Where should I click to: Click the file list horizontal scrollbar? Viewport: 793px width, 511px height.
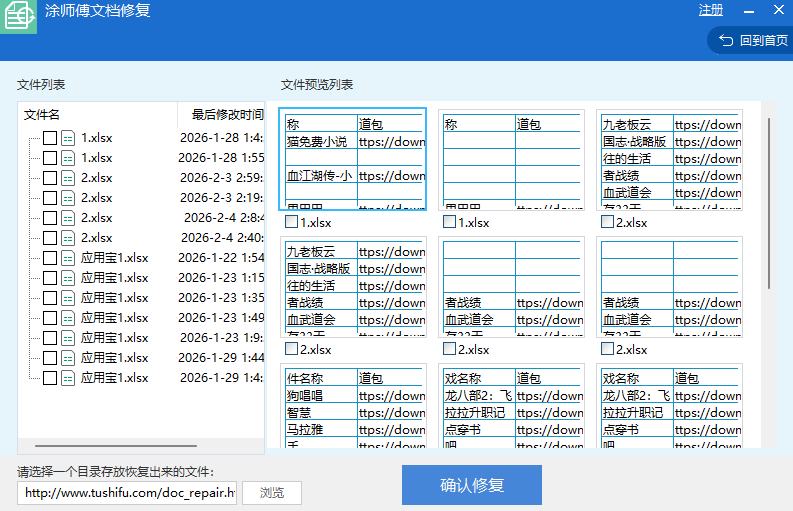point(116,446)
